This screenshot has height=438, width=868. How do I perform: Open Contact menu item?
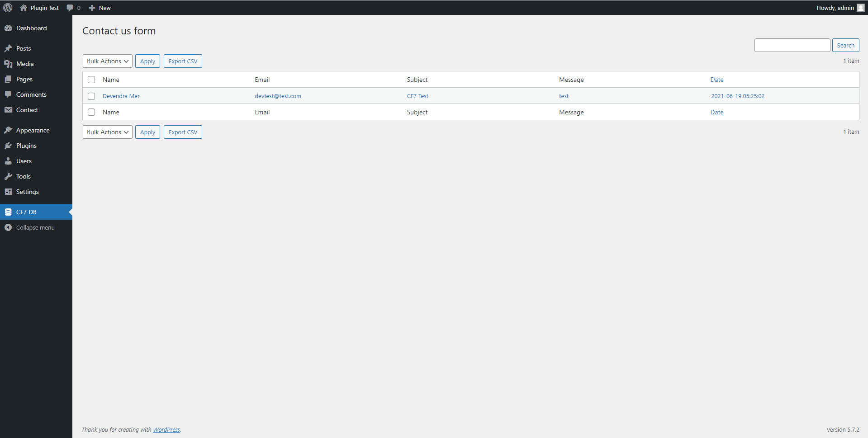pyautogui.click(x=27, y=110)
